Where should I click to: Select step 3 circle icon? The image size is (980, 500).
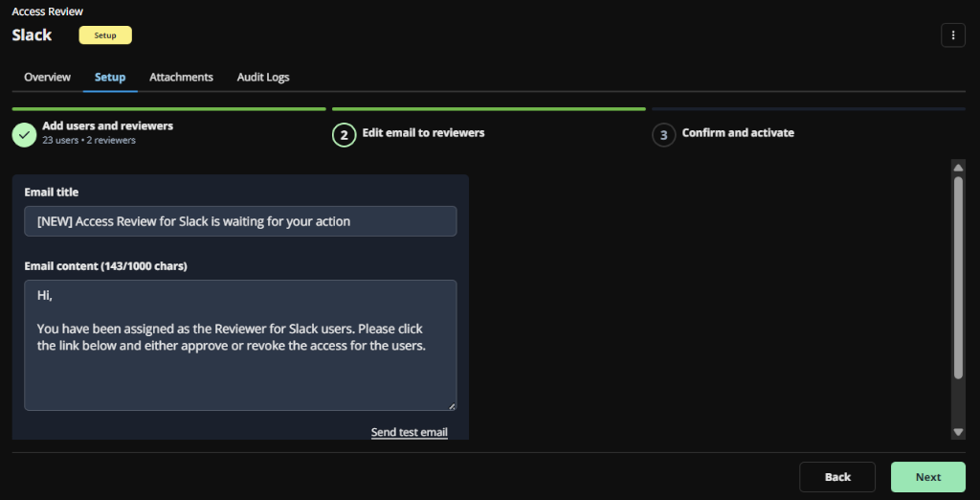tap(664, 134)
